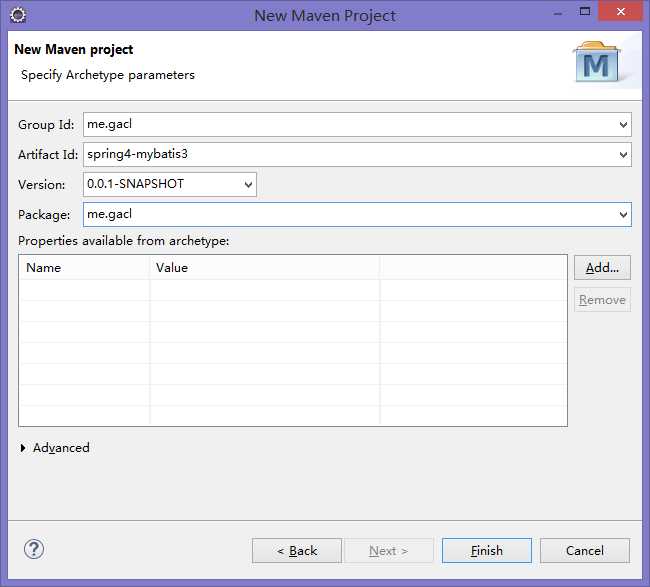Image resolution: width=650 pixels, height=587 pixels.
Task: Click into the Artifact Id field
Action: [357, 155]
